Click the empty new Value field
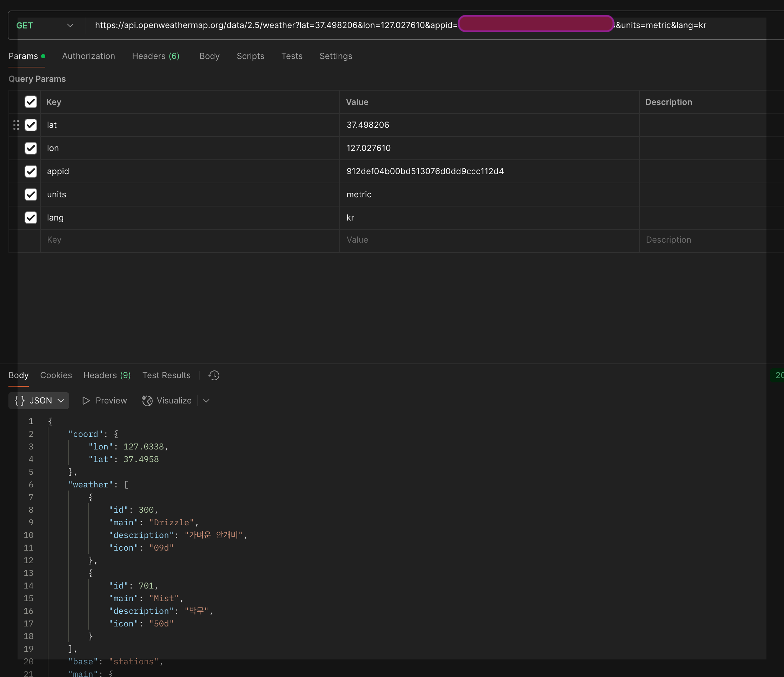This screenshot has height=677, width=784. tap(489, 240)
